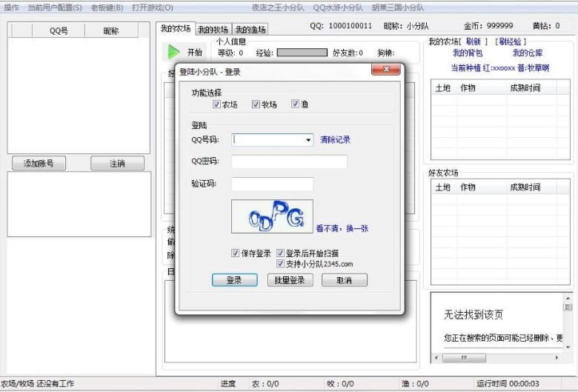Click the QQ号 column header
Screen dimensions: 578x392
pyautogui.click(x=59, y=30)
